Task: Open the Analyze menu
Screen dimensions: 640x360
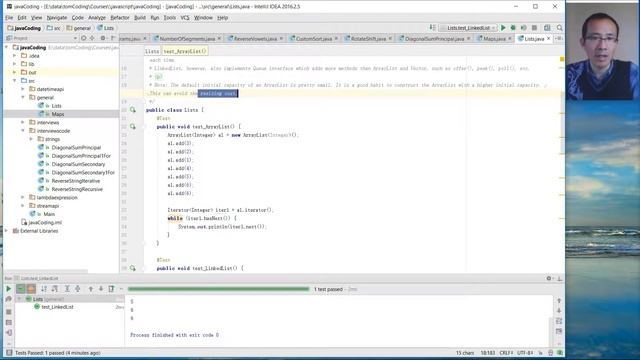Action: coord(97,18)
